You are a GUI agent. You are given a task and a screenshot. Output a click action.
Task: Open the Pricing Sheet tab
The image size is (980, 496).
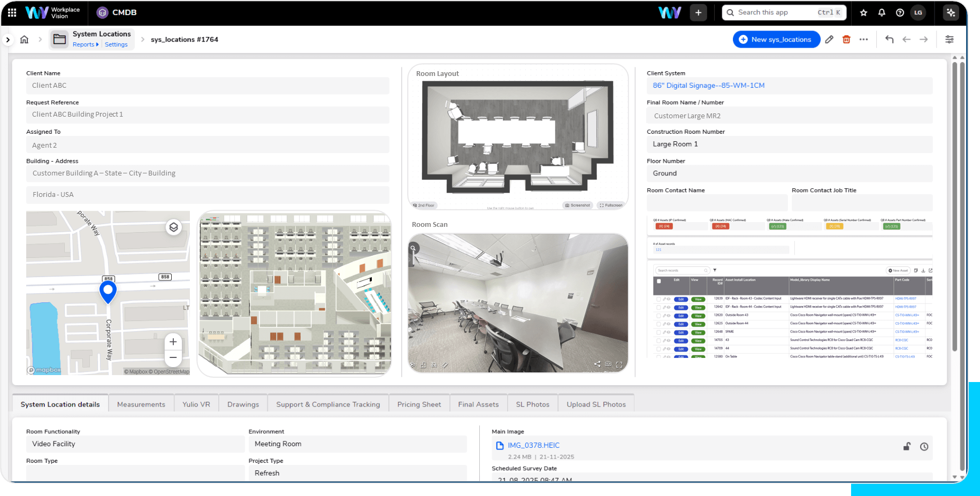coord(419,405)
